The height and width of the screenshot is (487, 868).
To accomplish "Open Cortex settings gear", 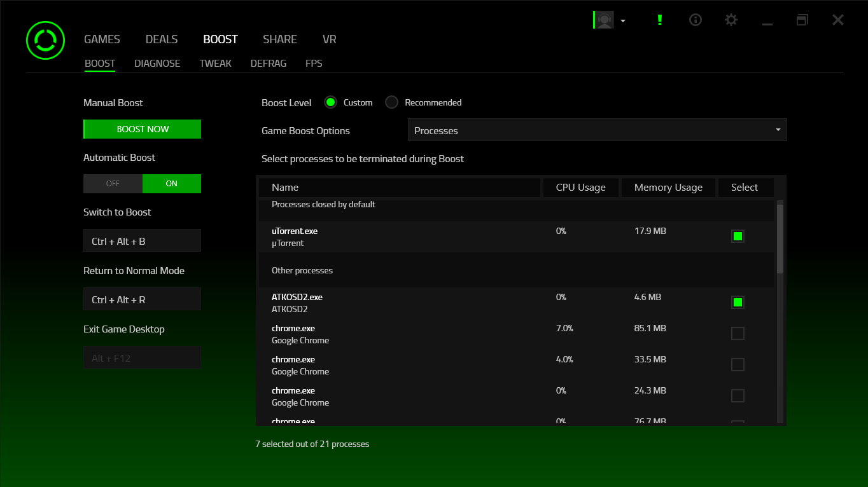I will coord(731,20).
